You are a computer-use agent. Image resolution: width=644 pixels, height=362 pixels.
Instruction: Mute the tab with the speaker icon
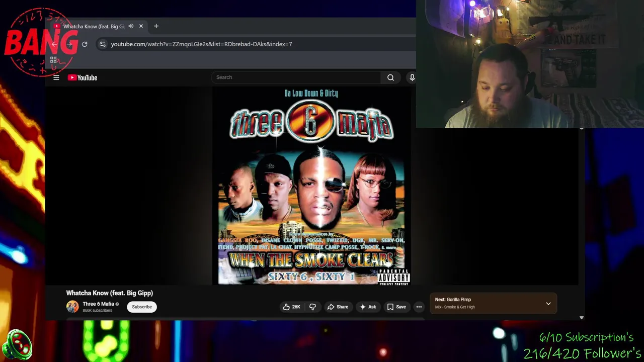click(131, 26)
